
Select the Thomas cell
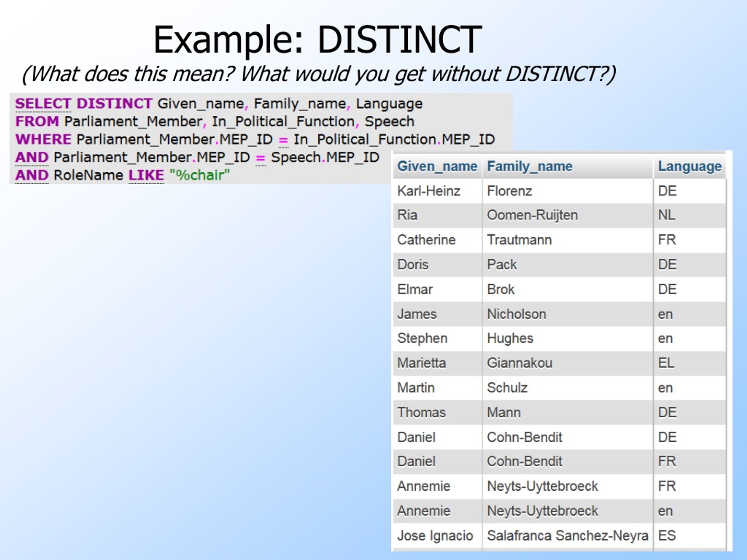tap(437, 412)
